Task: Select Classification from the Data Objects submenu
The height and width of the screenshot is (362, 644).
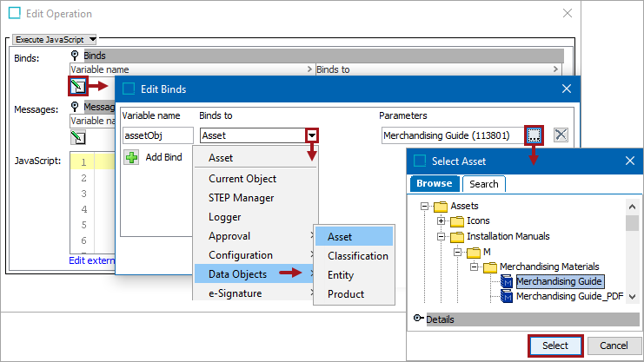Action: (x=357, y=256)
